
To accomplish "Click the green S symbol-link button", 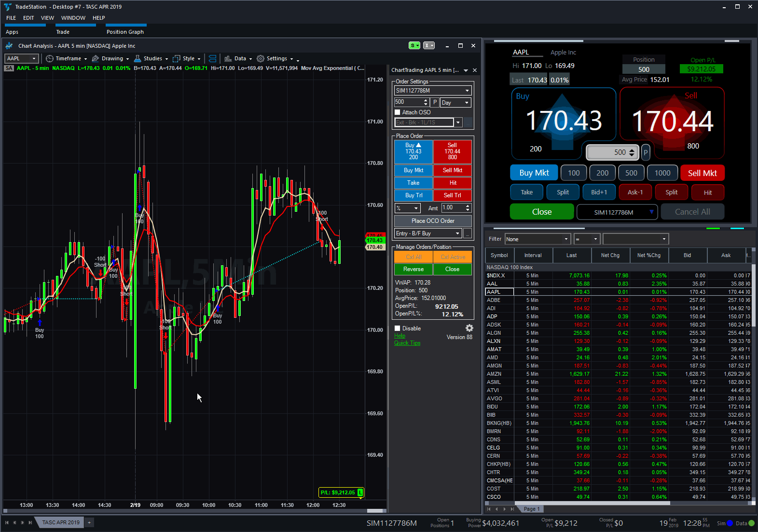I will (414, 45).
